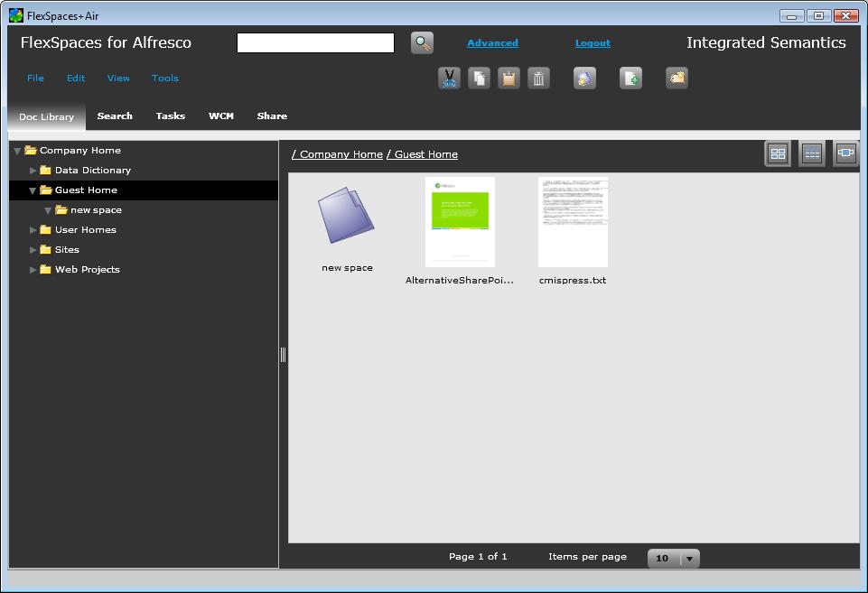This screenshot has width=868, height=593.
Task: Click the Delete trash can icon
Action: 538,79
